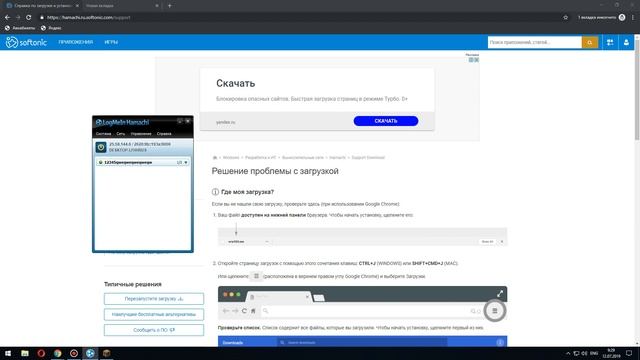Image resolution: width=640 pixels, height=360 pixels.
Task: Click the "Наилучшие бесплатные альтернативы" button
Action: pos(154,314)
